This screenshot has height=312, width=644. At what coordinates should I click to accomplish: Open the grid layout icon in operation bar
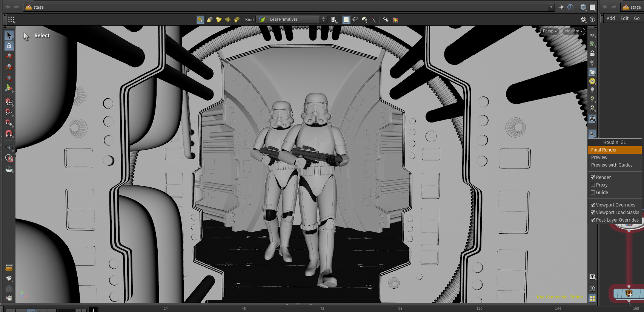click(x=11, y=20)
